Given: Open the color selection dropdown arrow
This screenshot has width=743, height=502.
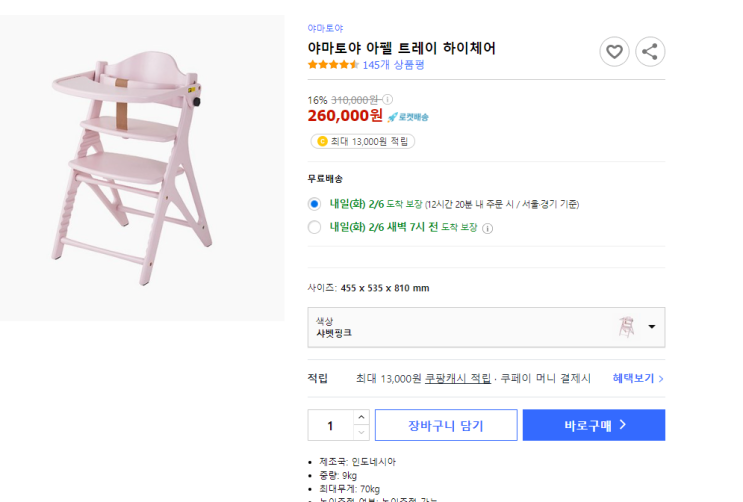Looking at the screenshot, I should pyautogui.click(x=652, y=326).
